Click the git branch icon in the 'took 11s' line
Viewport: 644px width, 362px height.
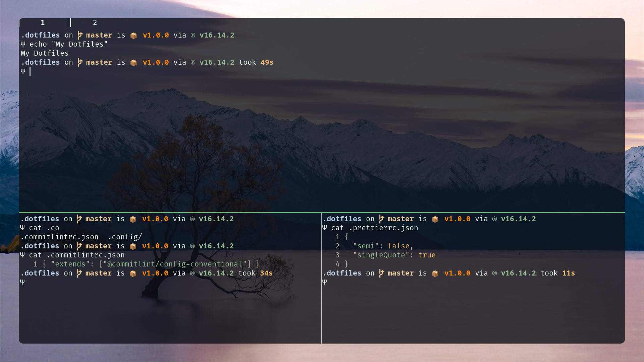(381, 273)
